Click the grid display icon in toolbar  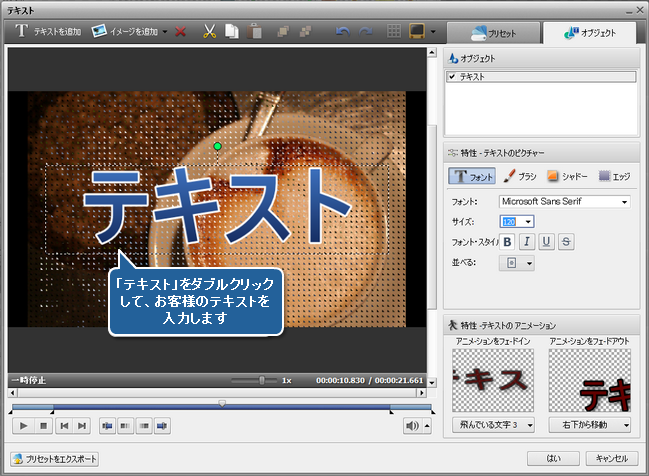click(394, 32)
